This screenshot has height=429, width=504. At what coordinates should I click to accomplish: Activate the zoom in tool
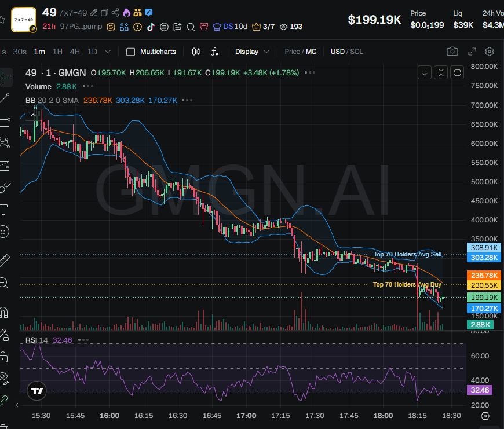pos(4,283)
